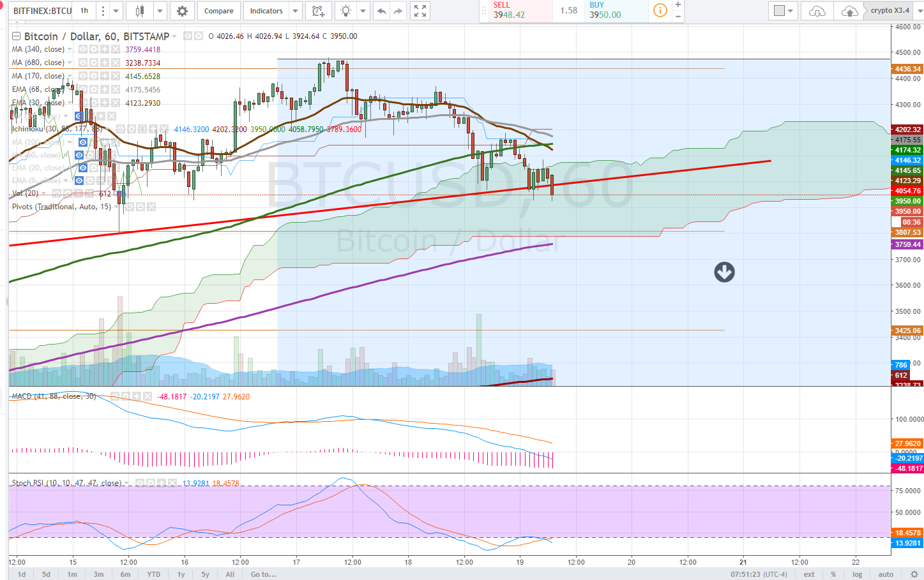Open the orange info circle icon
This screenshot has height=580, width=924.
[x=660, y=10]
